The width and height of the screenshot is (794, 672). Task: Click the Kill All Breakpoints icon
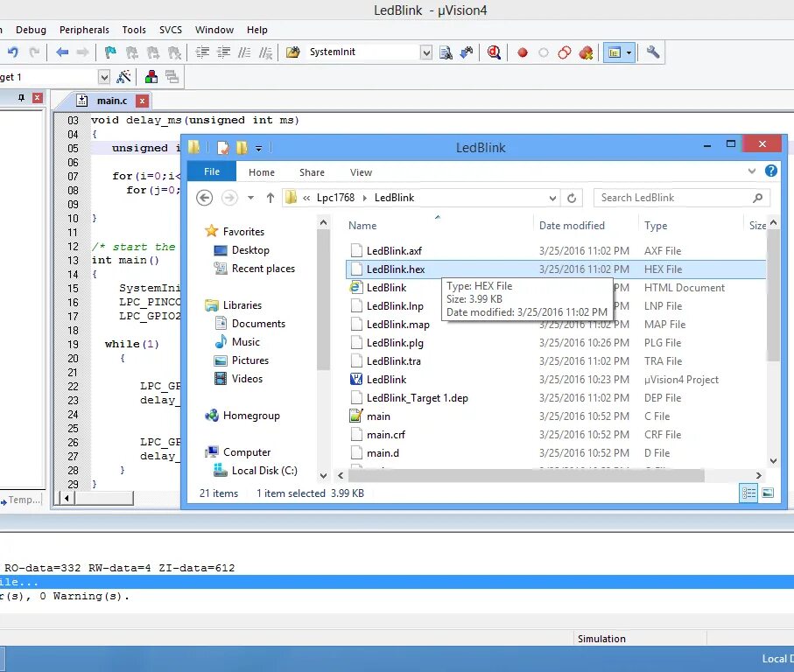(585, 52)
